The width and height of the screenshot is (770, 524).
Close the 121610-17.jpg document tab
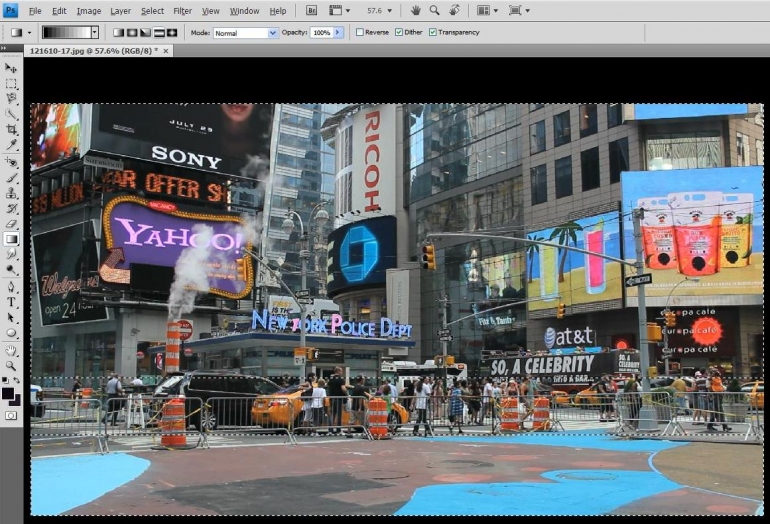click(x=166, y=51)
